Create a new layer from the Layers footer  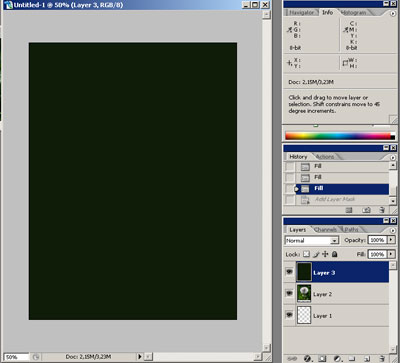tap(367, 359)
